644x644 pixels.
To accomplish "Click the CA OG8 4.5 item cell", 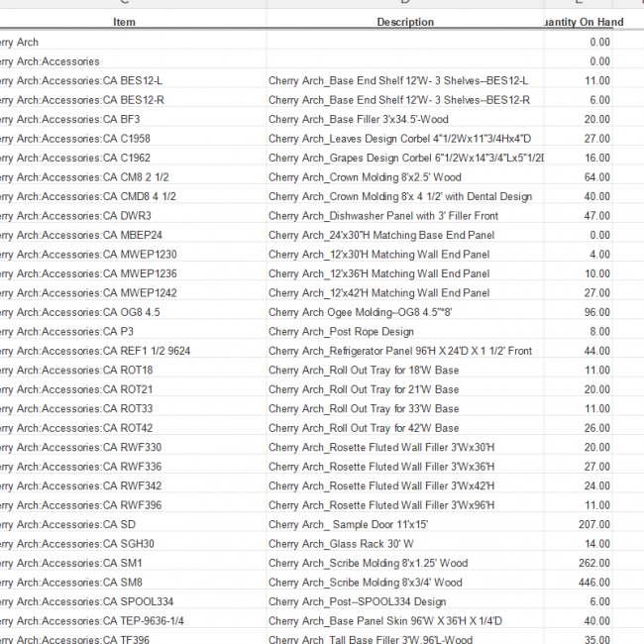I will pos(133,312).
